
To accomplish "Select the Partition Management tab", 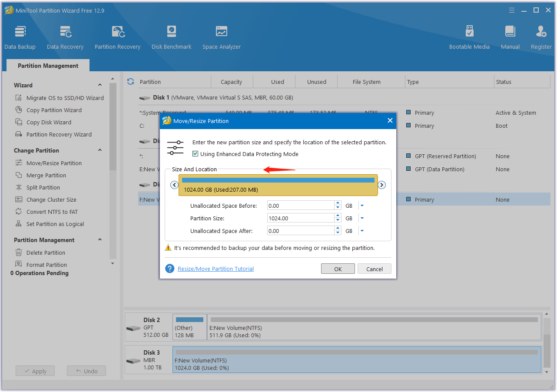I will 48,66.
